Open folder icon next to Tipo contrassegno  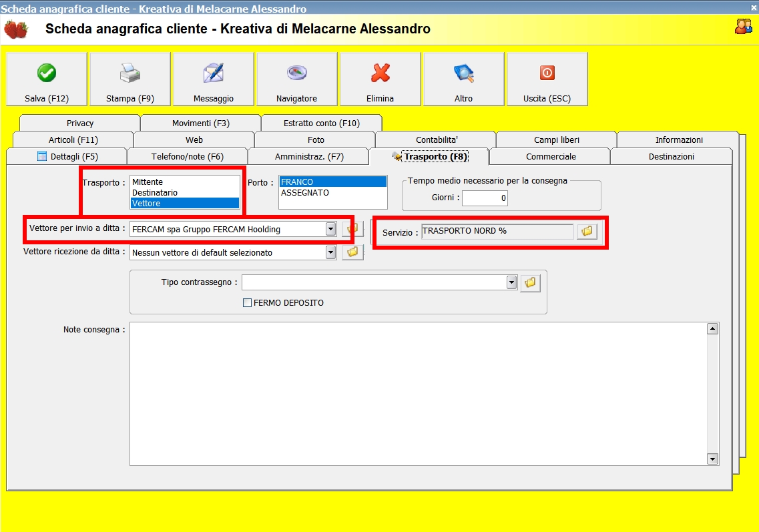coord(530,283)
